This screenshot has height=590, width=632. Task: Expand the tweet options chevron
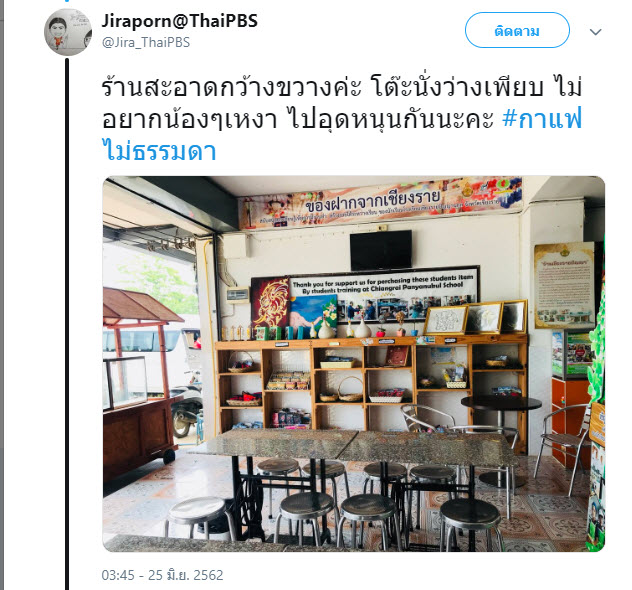[595, 31]
